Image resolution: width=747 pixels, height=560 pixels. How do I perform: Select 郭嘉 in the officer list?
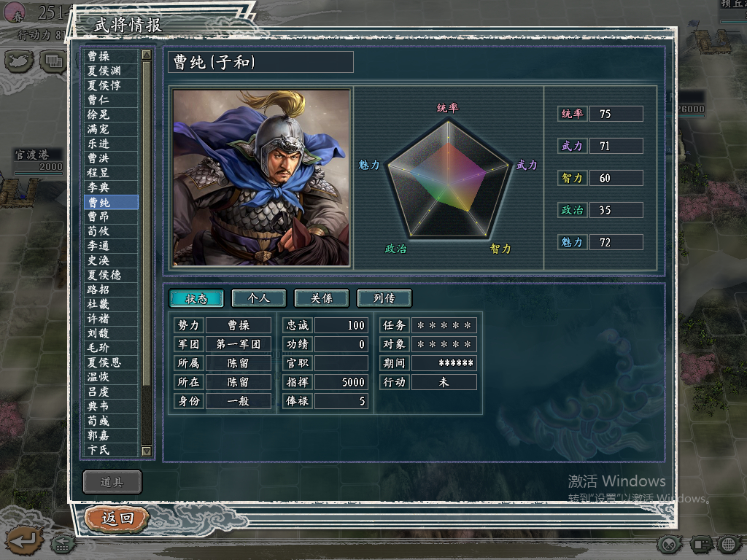click(x=111, y=436)
